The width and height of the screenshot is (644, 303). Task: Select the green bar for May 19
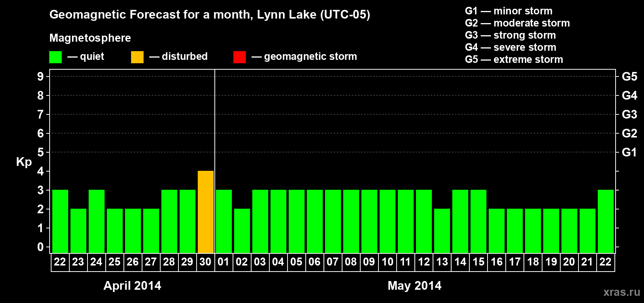(551, 231)
